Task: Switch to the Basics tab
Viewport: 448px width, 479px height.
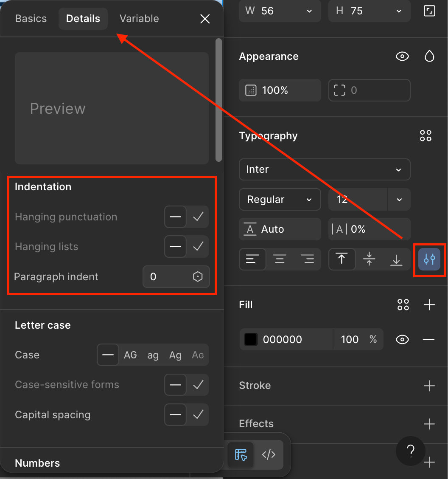Action: (31, 19)
